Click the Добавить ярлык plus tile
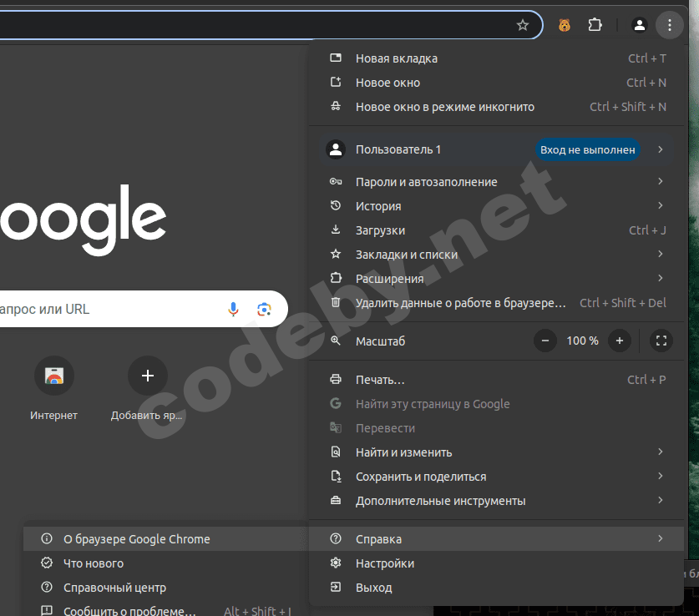The width and height of the screenshot is (699, 616). coord(148,388)
